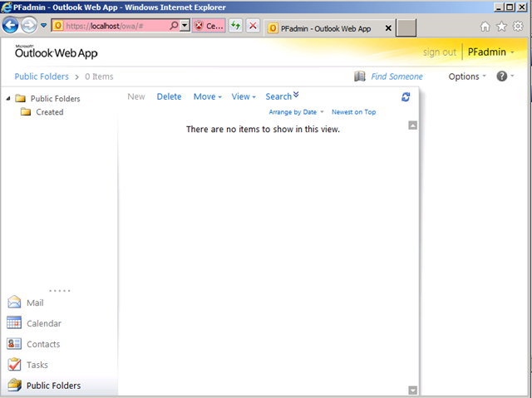Click the list scrollbar down arrow
Screen dimensions: 532x398
tap(412, 391)
